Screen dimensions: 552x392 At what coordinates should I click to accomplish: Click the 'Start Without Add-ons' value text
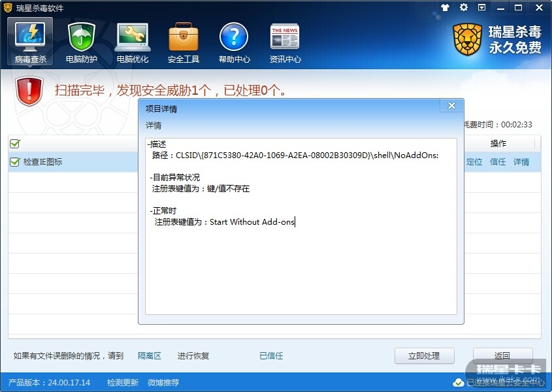pos(252,222)
